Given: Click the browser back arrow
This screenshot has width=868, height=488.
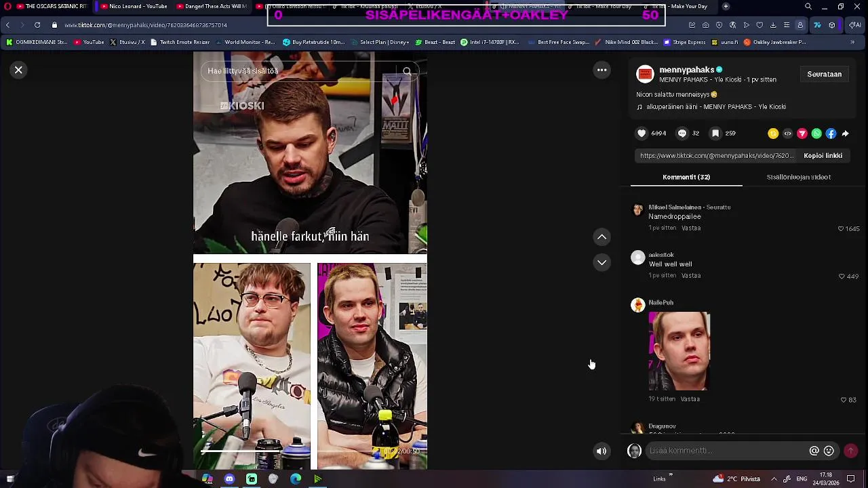Looking at the screenshot, I should click(x=7, y=25).
